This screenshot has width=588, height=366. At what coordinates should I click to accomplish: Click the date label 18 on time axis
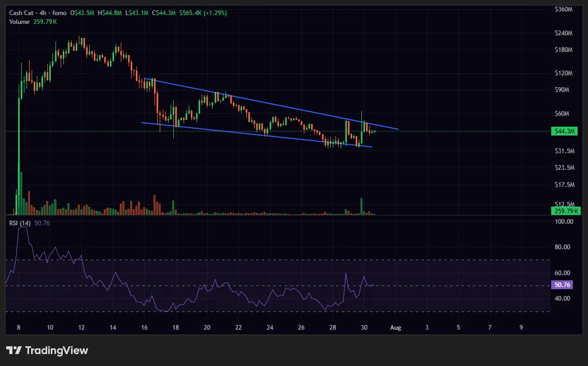click(175, 328)
